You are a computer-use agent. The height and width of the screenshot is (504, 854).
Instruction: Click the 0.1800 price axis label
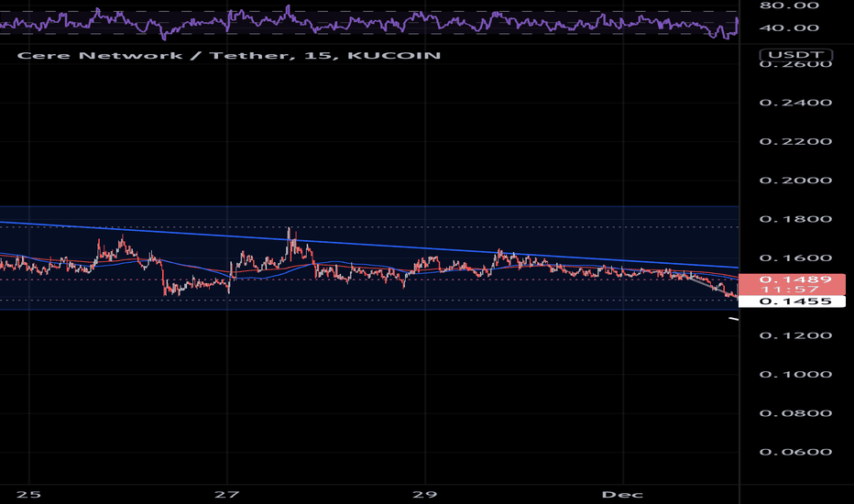[x=795, y=219]
